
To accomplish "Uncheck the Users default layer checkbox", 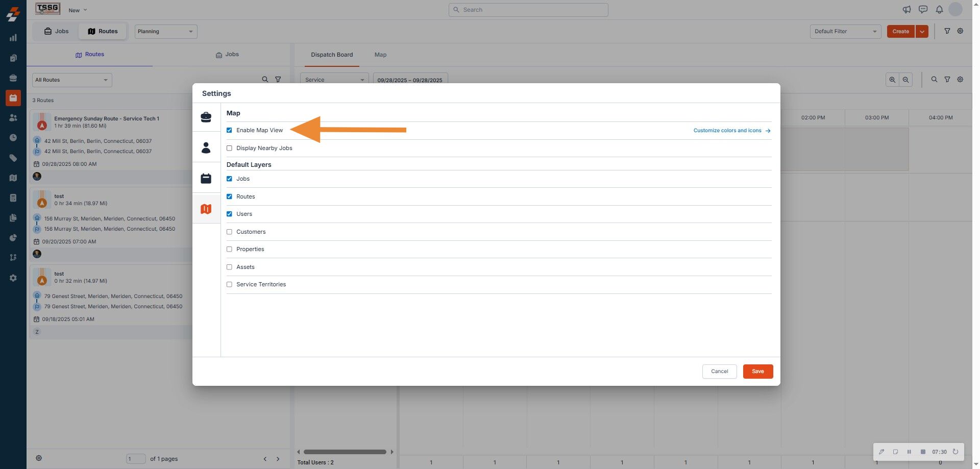I will coord(229,214).
